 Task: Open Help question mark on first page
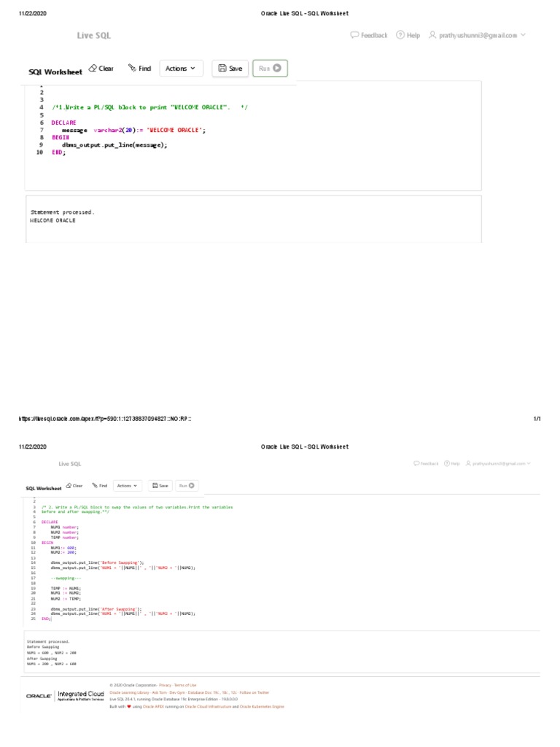coord(408,35)
